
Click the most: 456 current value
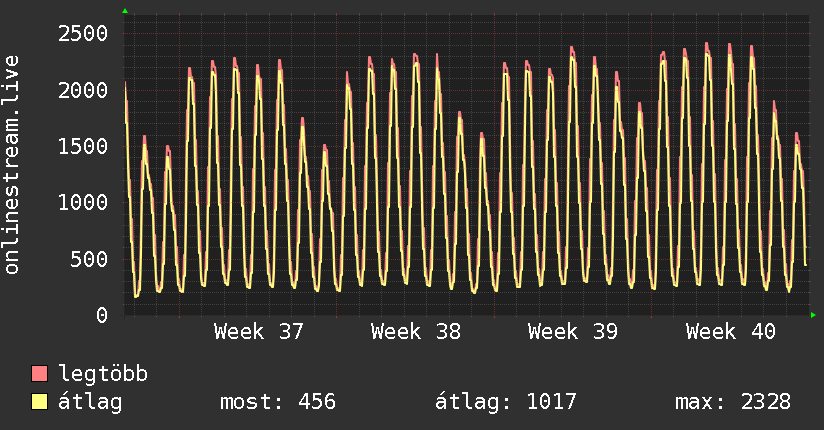pos(277,402)
